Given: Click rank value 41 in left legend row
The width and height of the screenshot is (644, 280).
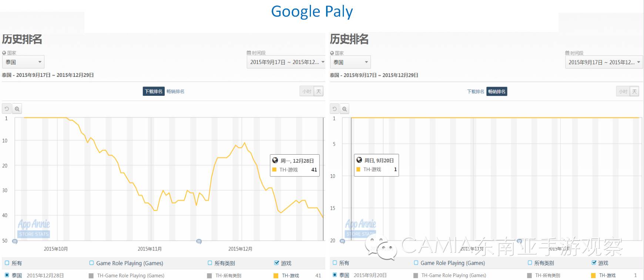Looking at the screenshot, I should (318, 276).
